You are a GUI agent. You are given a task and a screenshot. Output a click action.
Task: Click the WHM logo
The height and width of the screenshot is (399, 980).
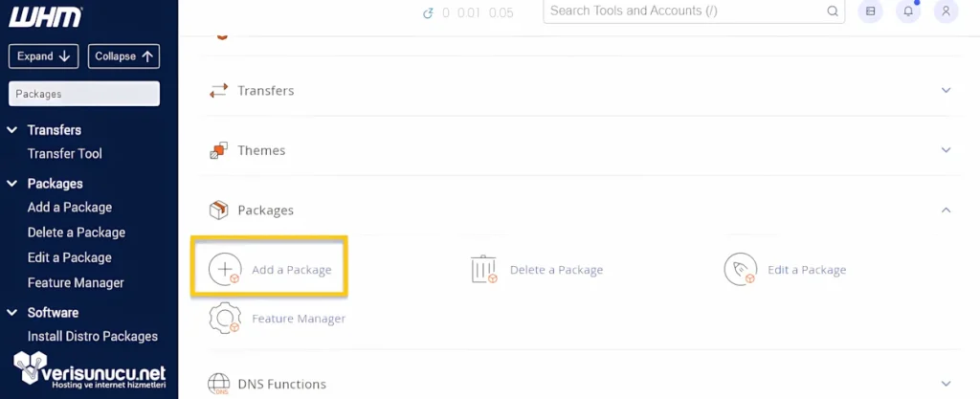click(45, 16)
